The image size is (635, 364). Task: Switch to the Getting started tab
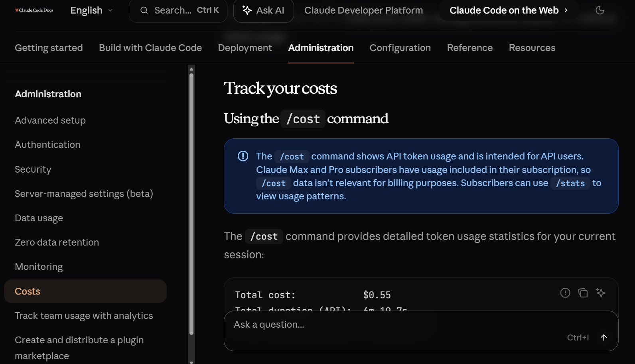click(x=49, y=48)
